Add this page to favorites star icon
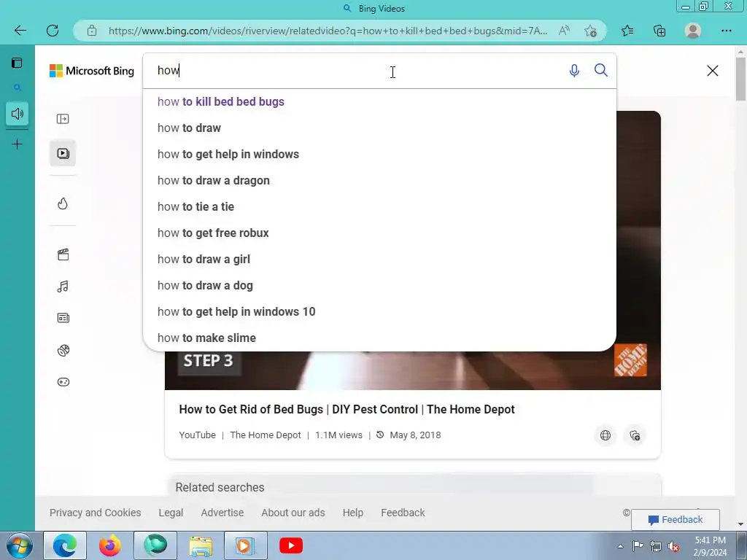The width and height of the screenshot is (747, 560). [x=591, y=31]
